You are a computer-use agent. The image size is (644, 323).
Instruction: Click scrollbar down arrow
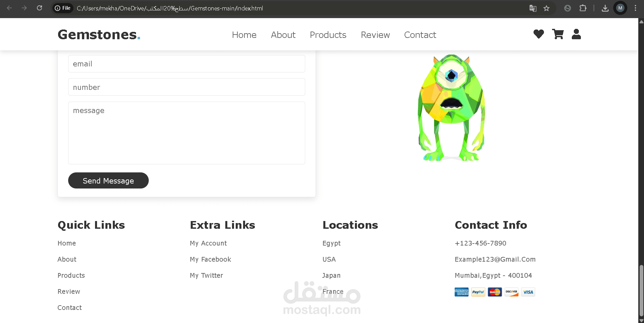641,320
